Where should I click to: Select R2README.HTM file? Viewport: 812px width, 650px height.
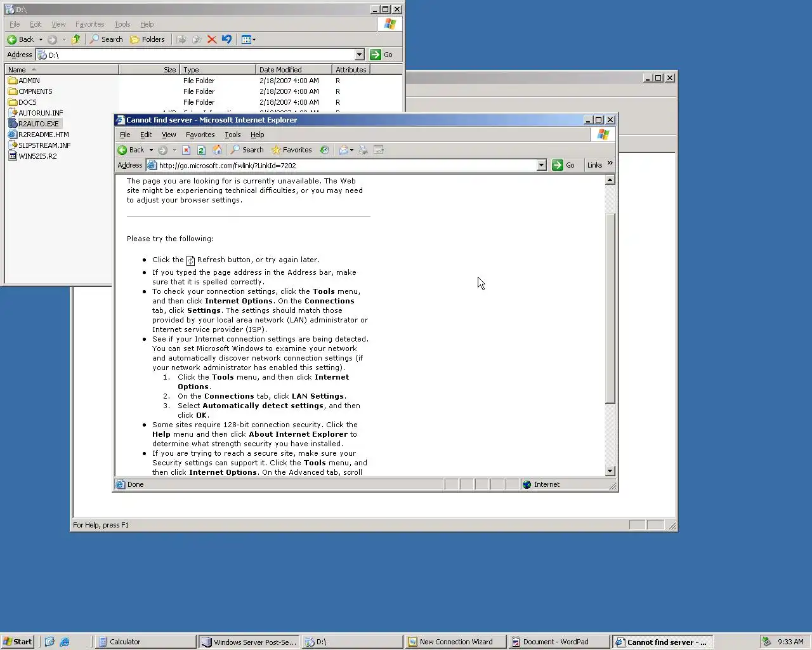(x=38, y=135)
